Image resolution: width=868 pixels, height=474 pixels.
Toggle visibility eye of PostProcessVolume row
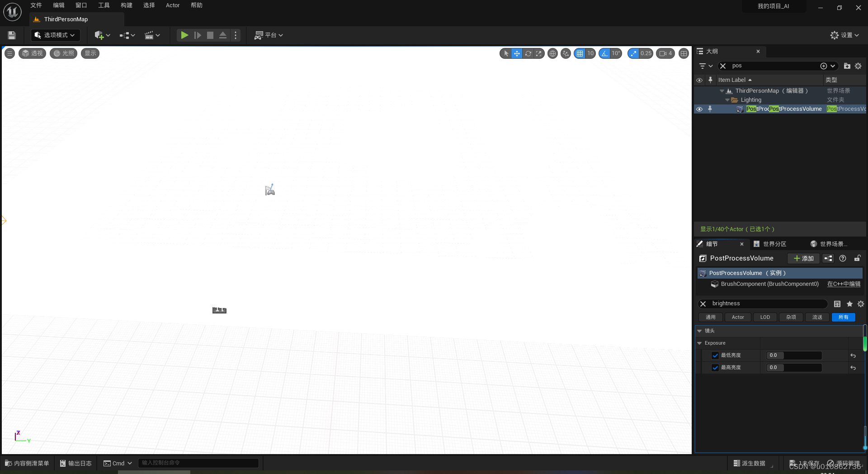[699, 109]
